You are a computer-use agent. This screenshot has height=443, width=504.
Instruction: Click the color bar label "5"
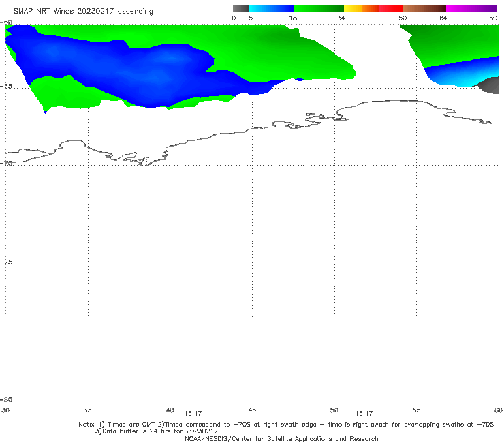click(251, 18)
